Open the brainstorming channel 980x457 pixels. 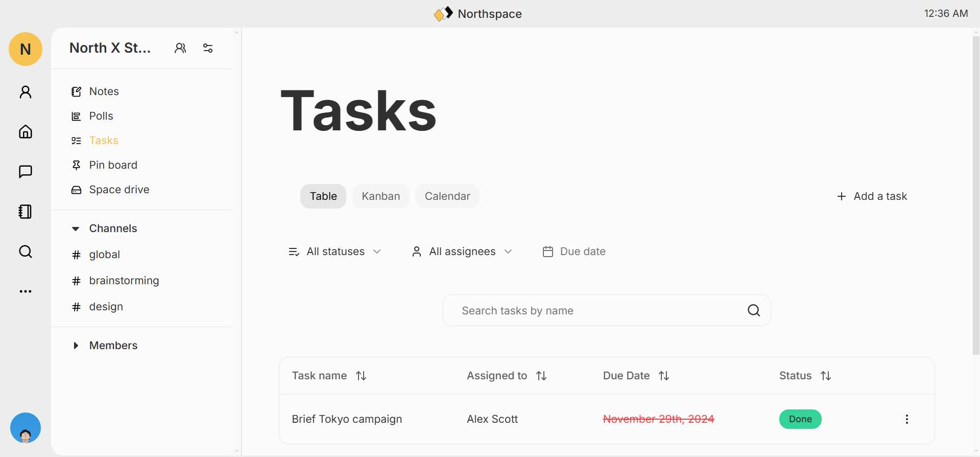tap(124, 281)
